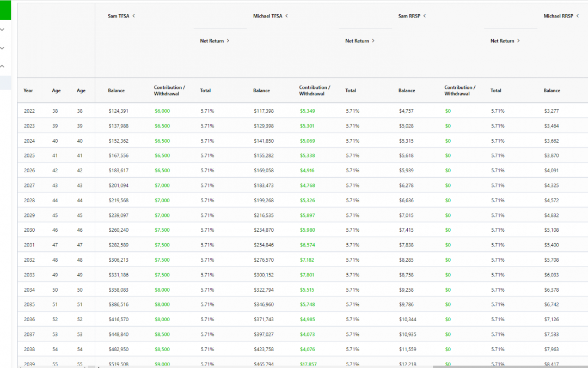Click Michael TFSA contribution $5,069

(x=308, y=141)
